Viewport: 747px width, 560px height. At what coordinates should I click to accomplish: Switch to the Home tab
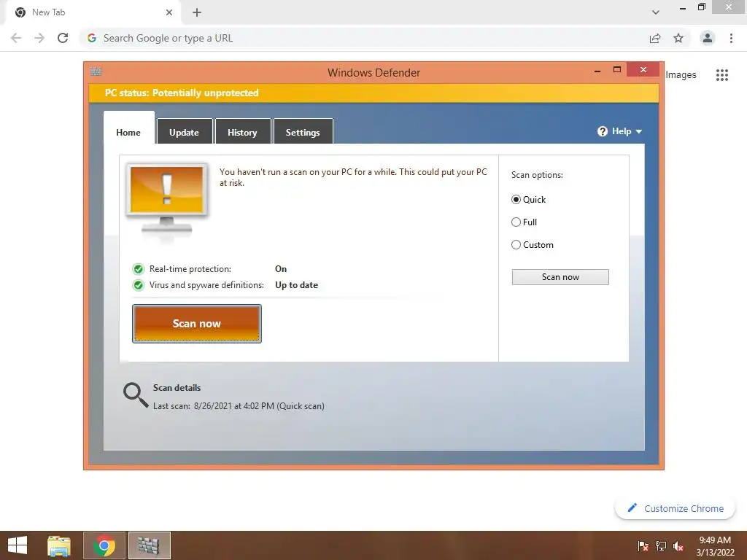pos(128,132)
